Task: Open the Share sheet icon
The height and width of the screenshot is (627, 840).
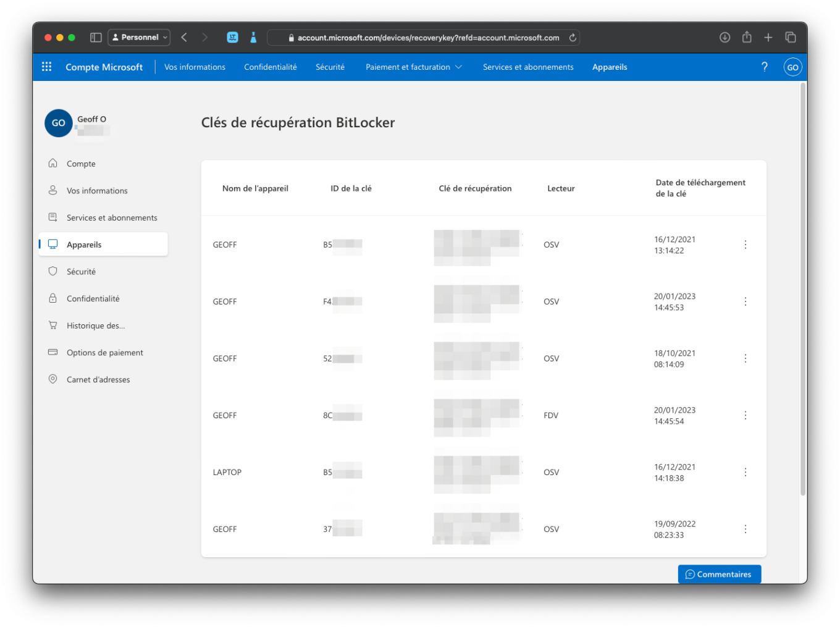Action: [x=747, y=37]
